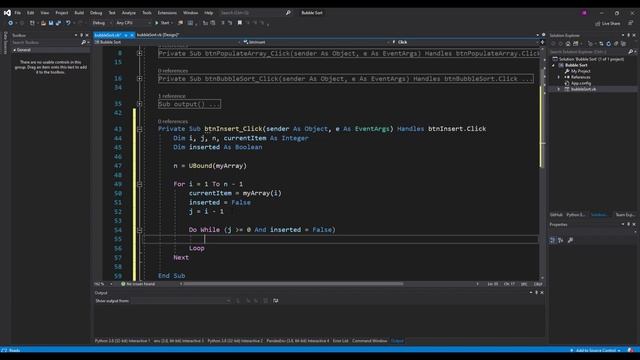Open the File menu
The image size is (640, 360).
coord(18,13)
